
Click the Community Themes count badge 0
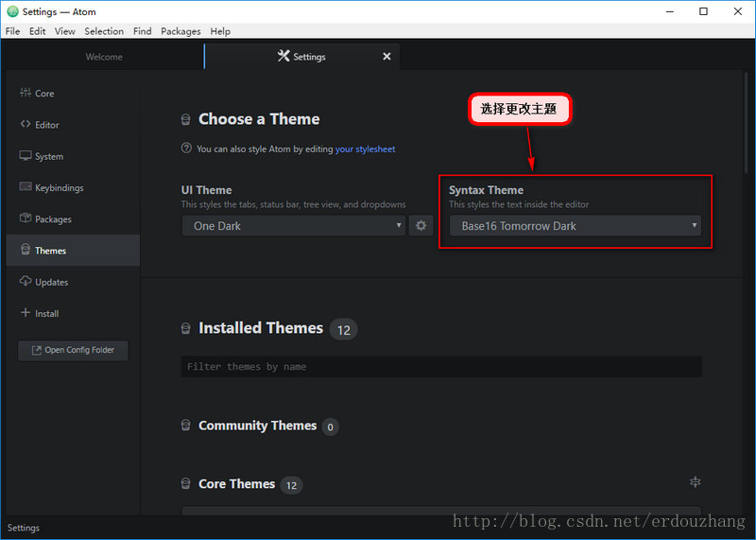coord(330,427)
